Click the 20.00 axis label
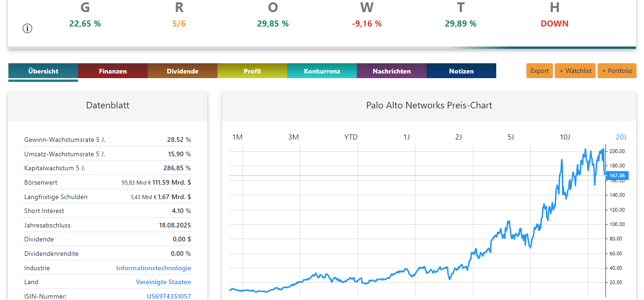Image resolution: width=644 pixels, height=300 pixels. coord(617,282)
